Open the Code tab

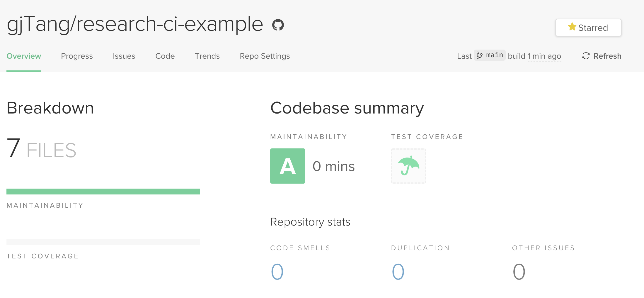[165, 56]
